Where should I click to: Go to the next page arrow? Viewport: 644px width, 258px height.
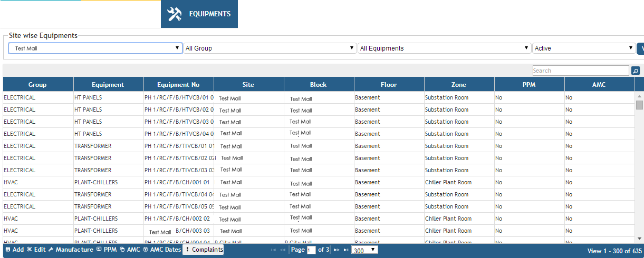tap(337, 250)
